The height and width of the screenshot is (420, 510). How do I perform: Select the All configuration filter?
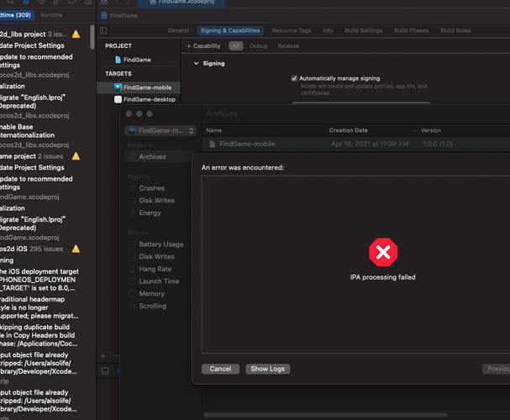pyautogui.click(x=236, y=46)
